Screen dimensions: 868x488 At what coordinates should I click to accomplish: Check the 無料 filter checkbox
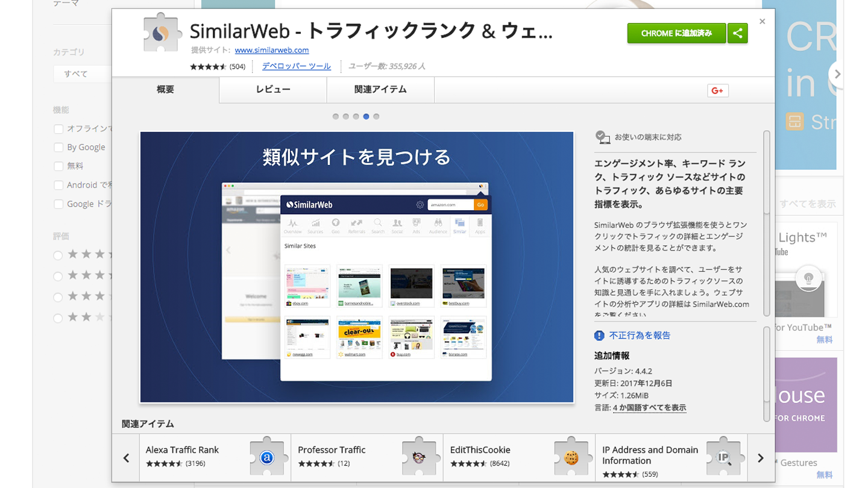pyautogui.click(x=58, y=166)
